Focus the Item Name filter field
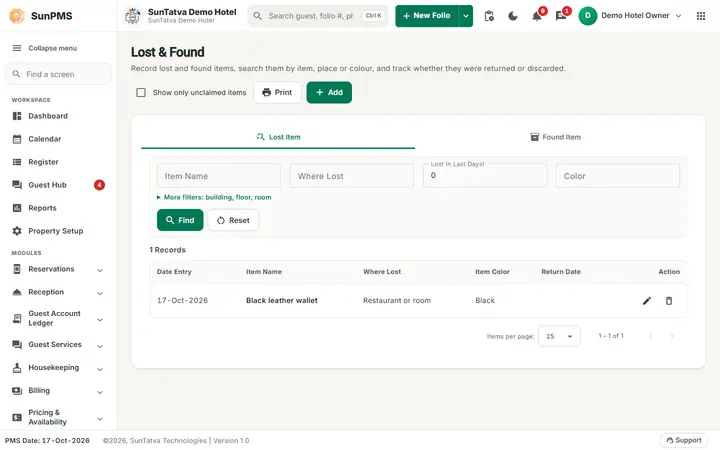This screenshot has width=720, height=450. tap(219, 176)
